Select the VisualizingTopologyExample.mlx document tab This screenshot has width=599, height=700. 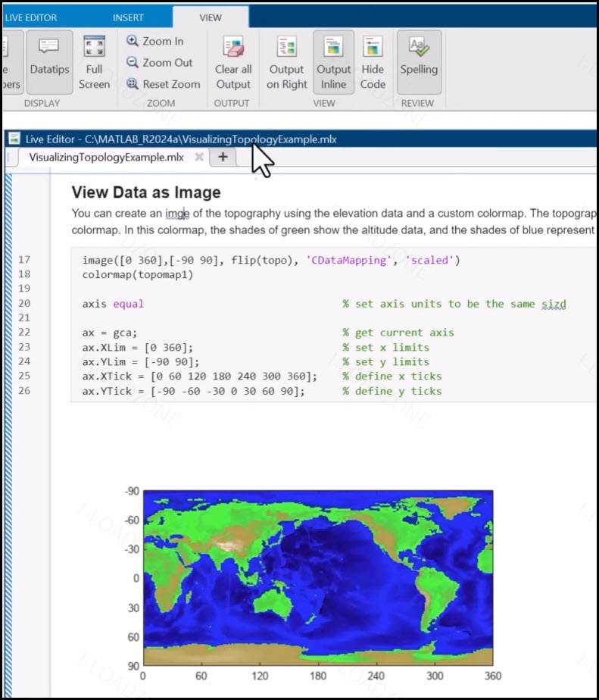tap(106, 157)
